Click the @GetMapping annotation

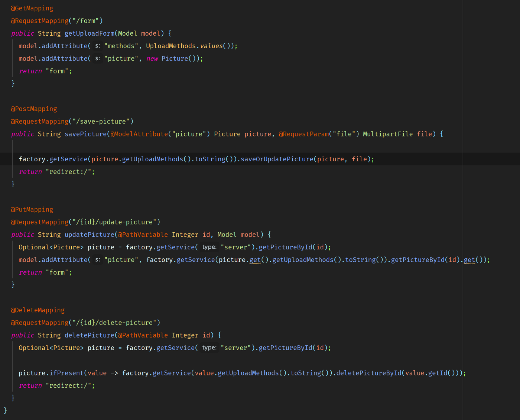pyautogui.click(x=32, y=8)
